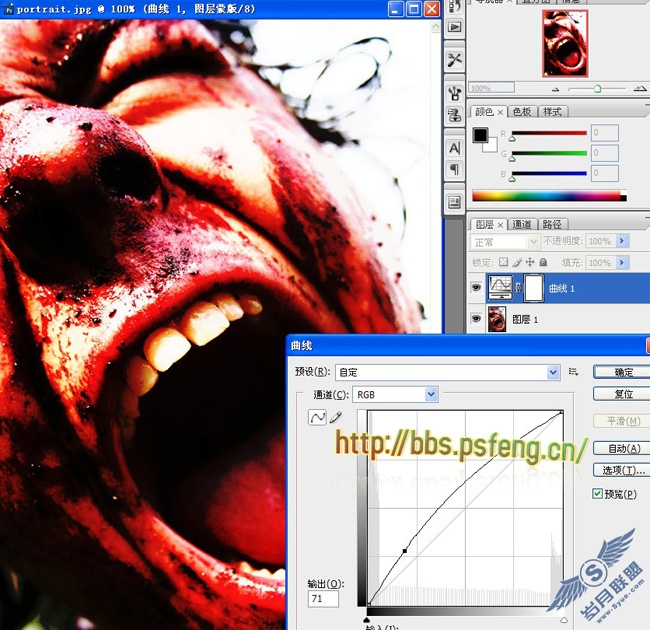Open the Brushes panel icon
650x630 pixels.
pyautogui.click(x=454, y=93)
